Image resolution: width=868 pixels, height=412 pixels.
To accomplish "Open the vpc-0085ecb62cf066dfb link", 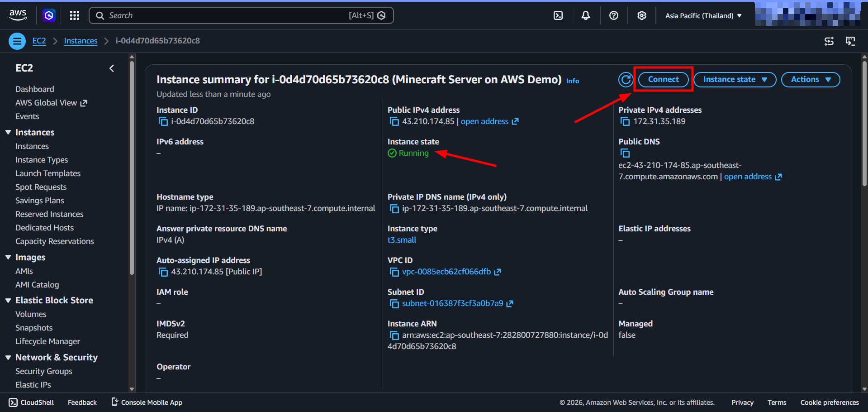I will (446, 272).
